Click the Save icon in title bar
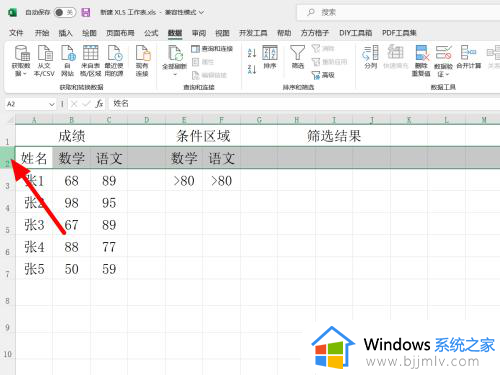This screenshot has height=375, width=500. 86,13
